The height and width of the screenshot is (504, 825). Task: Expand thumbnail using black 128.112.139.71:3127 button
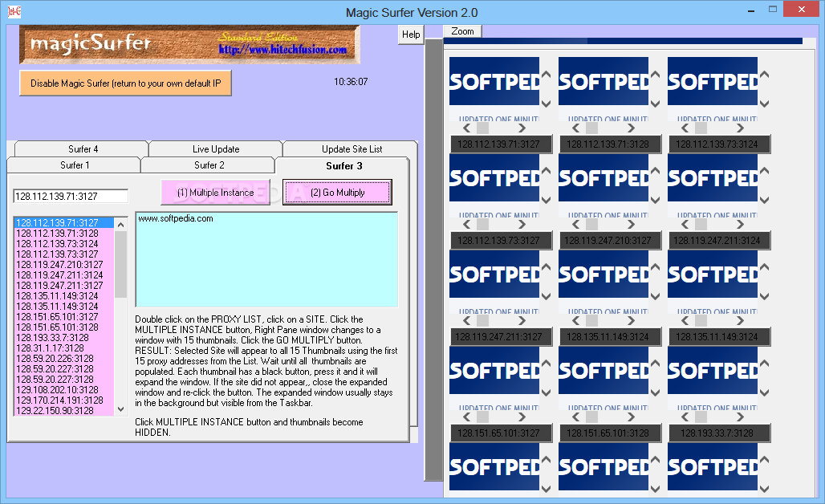(501, 144)
